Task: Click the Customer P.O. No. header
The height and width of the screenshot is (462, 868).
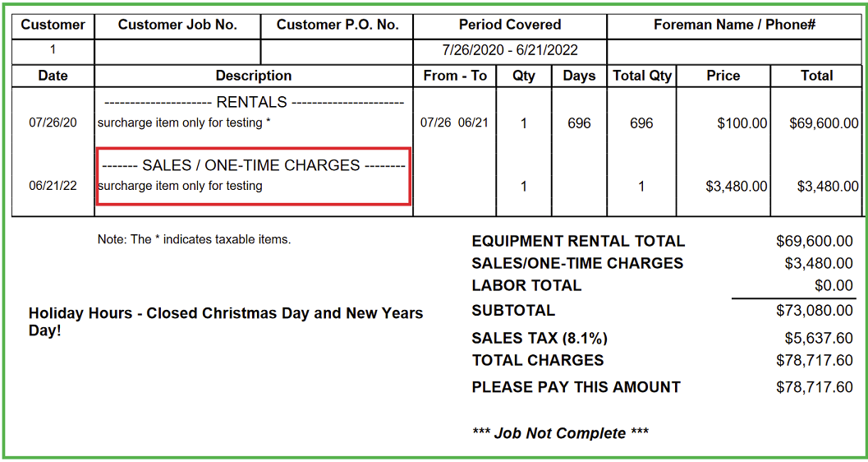Action: (338, 25)
